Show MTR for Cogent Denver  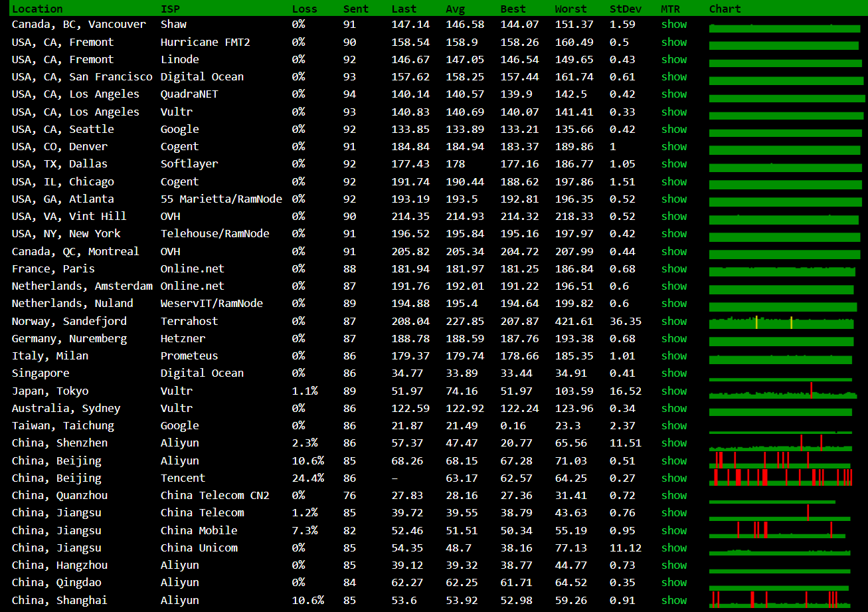(674, 146)
